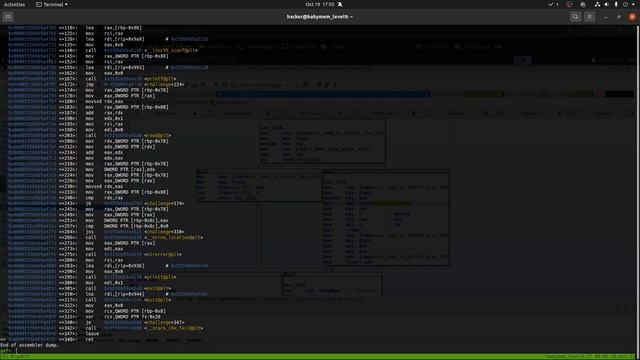
Task: Click the call printf@plt line at +167
Action: pyautogui.click(x=92, y=79)
